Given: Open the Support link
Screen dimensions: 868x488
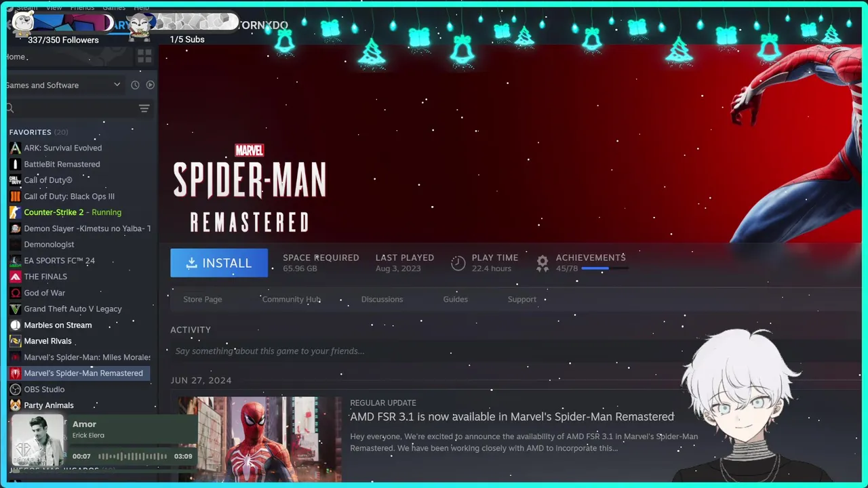Looking at the screenshot, I should (522, 299).
